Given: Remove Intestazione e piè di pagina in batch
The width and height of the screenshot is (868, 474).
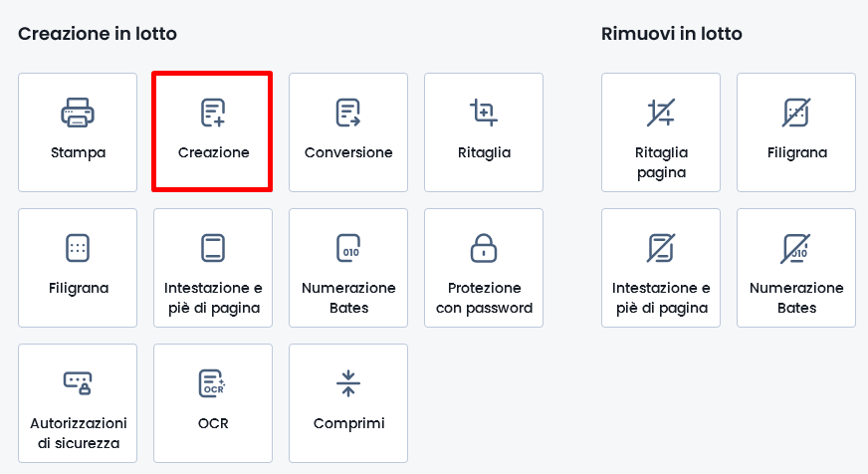Looking at the screenshot, I should tap(661, 268).
